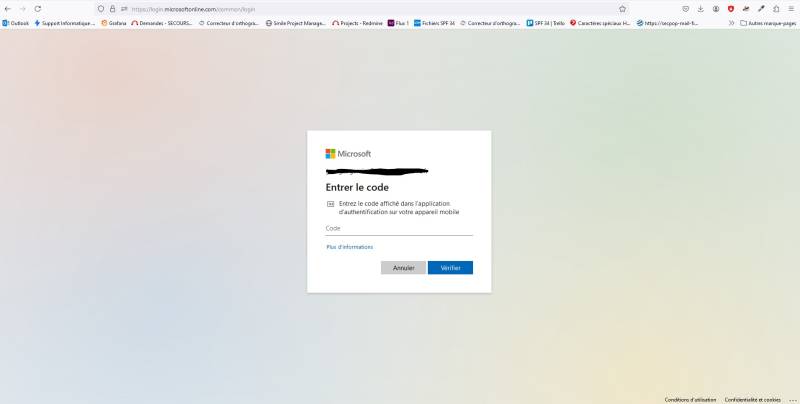Go back with the browser back arrow

8,9
